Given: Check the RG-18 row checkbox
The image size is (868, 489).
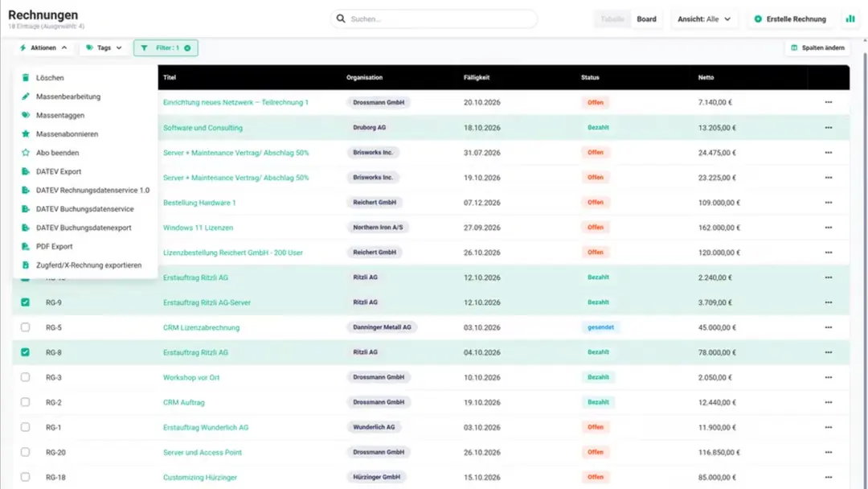Looking at the screenshot, I should pos(26,477).
